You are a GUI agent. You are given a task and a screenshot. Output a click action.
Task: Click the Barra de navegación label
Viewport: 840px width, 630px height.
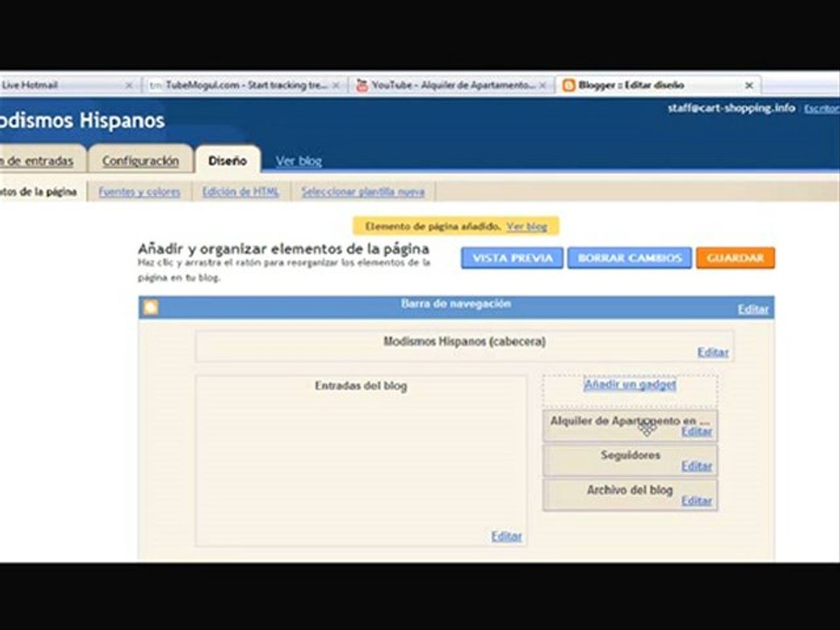pos(456,304)
